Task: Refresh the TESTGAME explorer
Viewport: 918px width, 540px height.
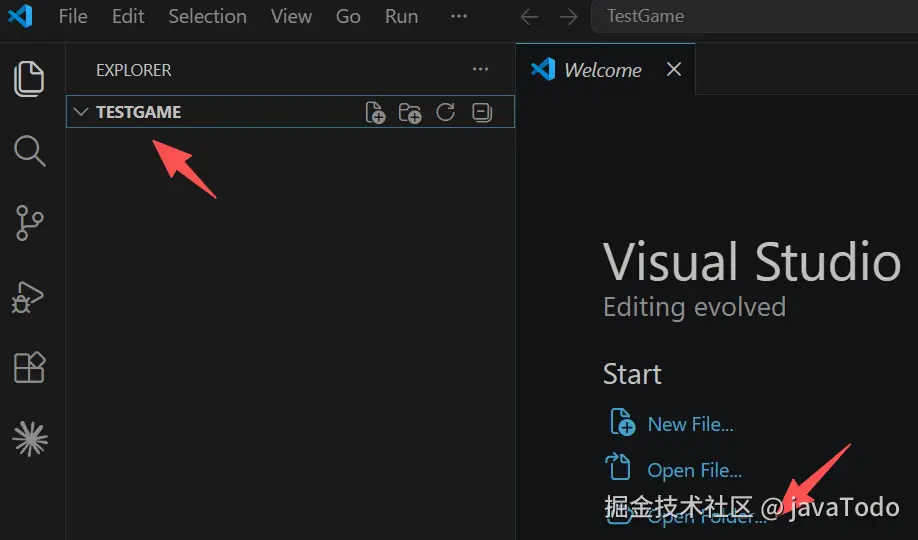Action: point(446,112)
